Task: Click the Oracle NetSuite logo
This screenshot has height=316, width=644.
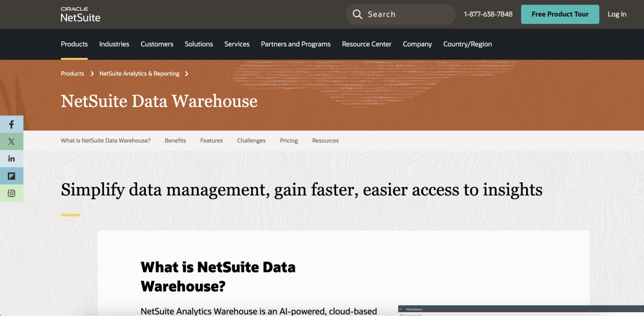Action: point(81,15)
